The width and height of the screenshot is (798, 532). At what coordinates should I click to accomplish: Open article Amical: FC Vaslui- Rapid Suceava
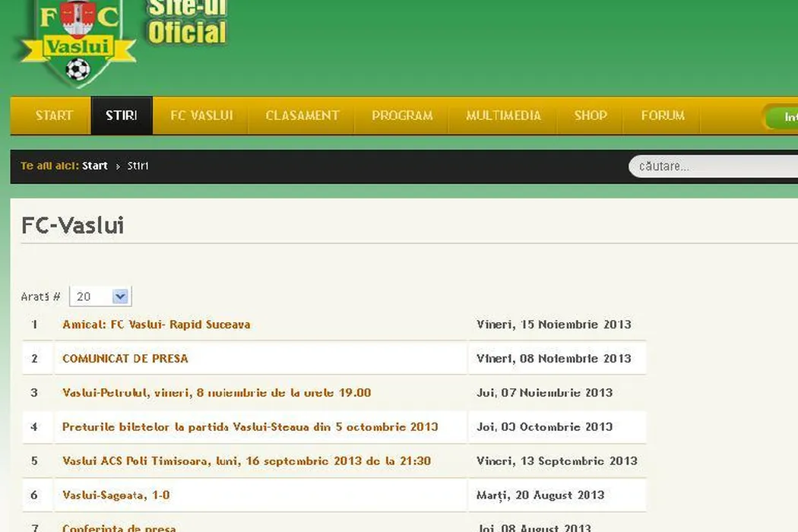pos(156,325)
